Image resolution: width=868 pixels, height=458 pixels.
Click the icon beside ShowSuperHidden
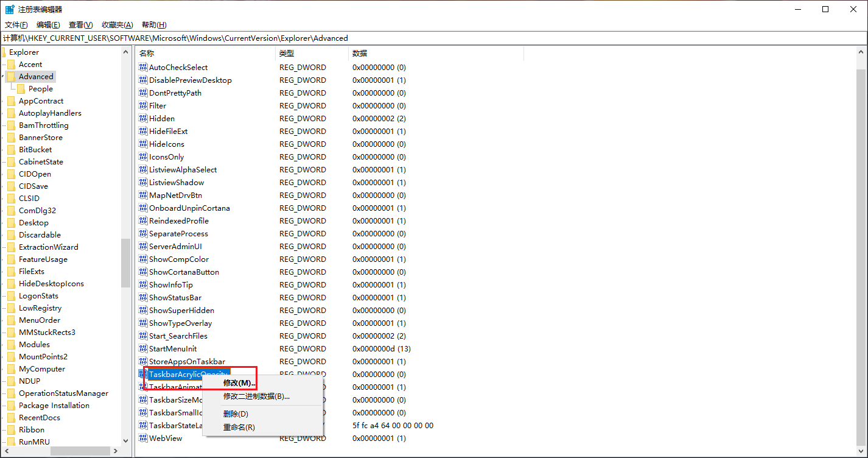(143, 311)
